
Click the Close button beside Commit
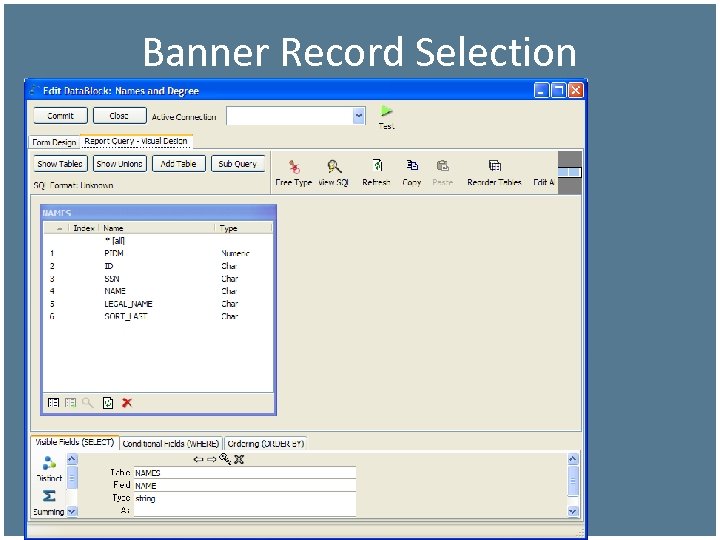[119, 116]
